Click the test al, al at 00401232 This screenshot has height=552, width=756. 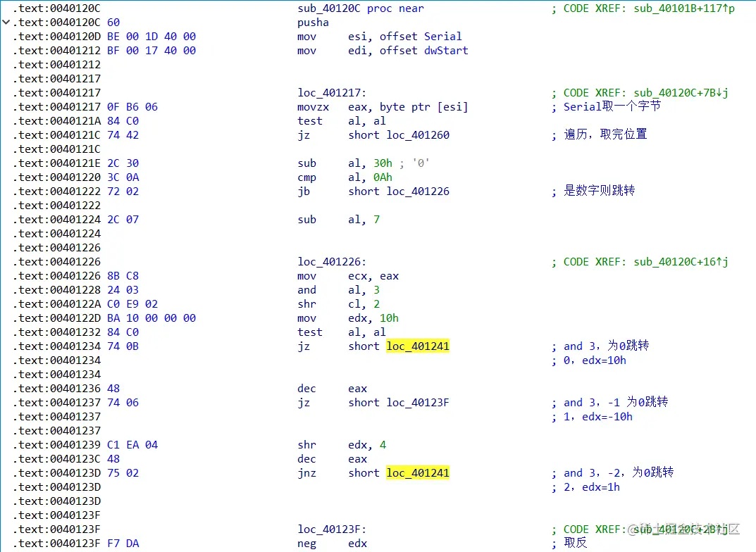(342, 332)
